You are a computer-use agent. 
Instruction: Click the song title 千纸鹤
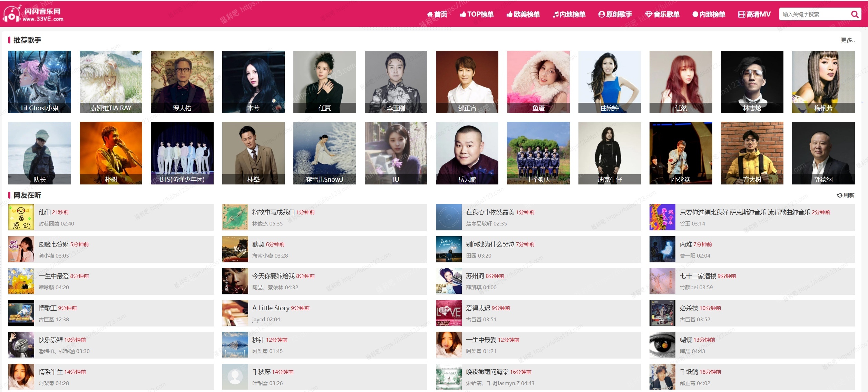click(689, 372)
